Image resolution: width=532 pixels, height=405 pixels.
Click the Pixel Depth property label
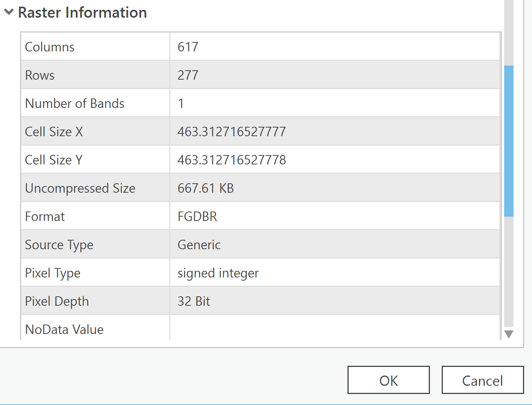[57, 301]
